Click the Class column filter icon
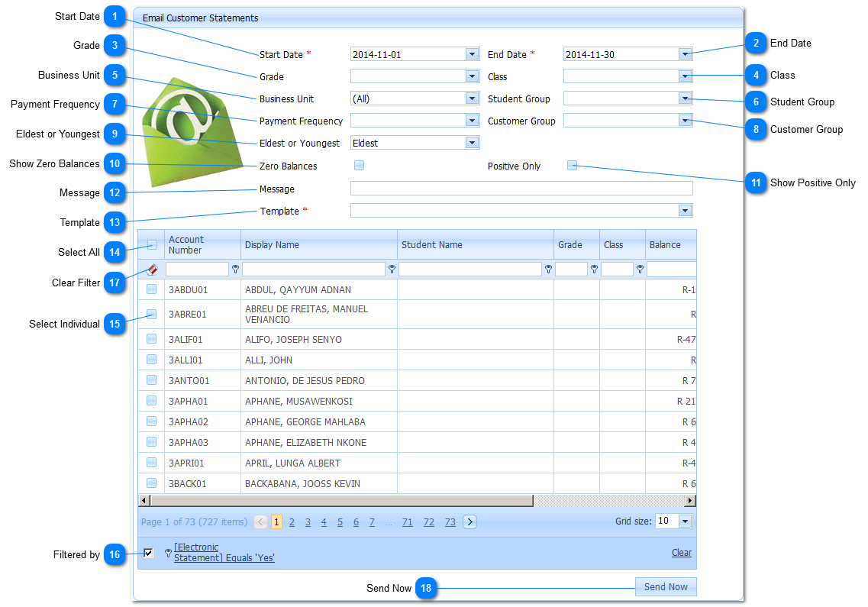Viewport: 868px width, 607px height. pyautogui.click(x=640, y=270)
